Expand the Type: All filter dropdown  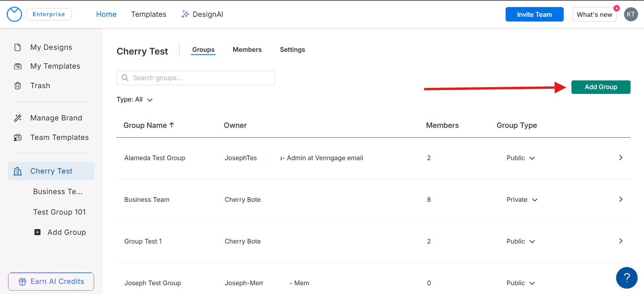pos(135,100)
